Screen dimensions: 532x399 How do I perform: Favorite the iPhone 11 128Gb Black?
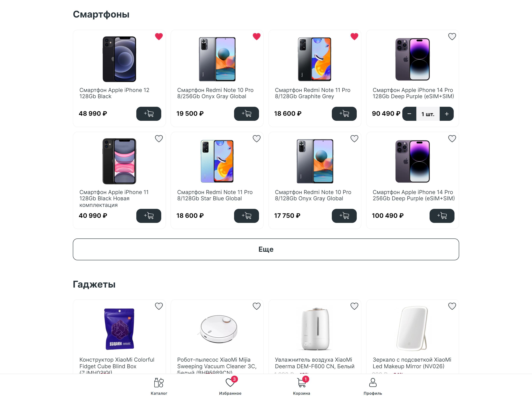[159, 139]
